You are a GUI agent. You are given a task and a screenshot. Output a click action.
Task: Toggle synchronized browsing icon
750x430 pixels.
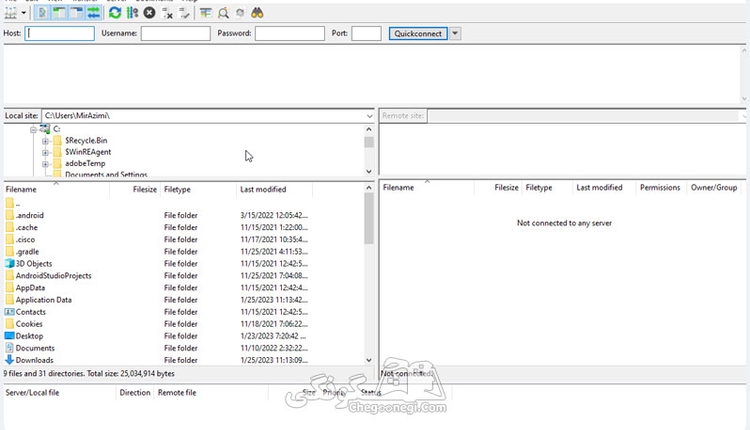point(240,13)
